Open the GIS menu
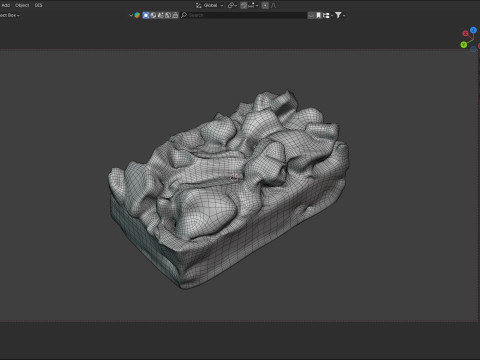This screenshot has width=480, height=360. click(x=38, y=5)
